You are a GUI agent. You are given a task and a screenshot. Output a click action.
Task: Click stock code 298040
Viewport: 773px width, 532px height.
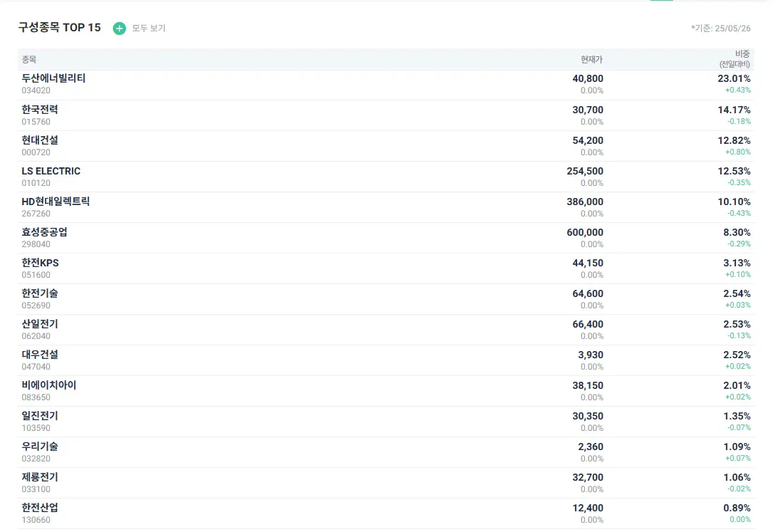36,244
